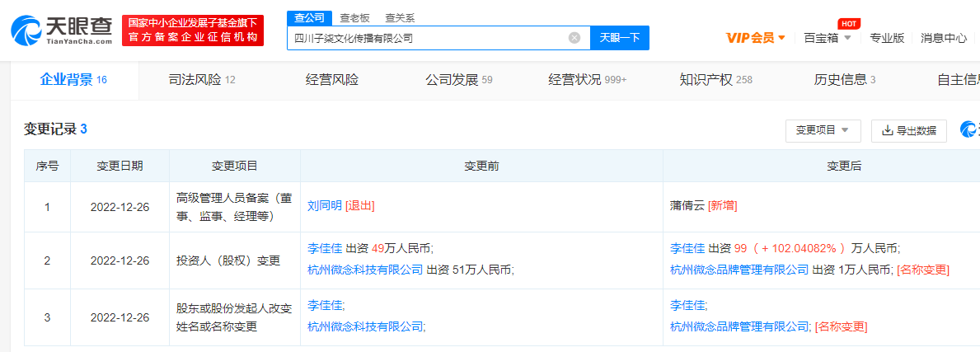Click the 高级管理人员备案 change item cell
This screenshot has height=352, width=980.
234,206
